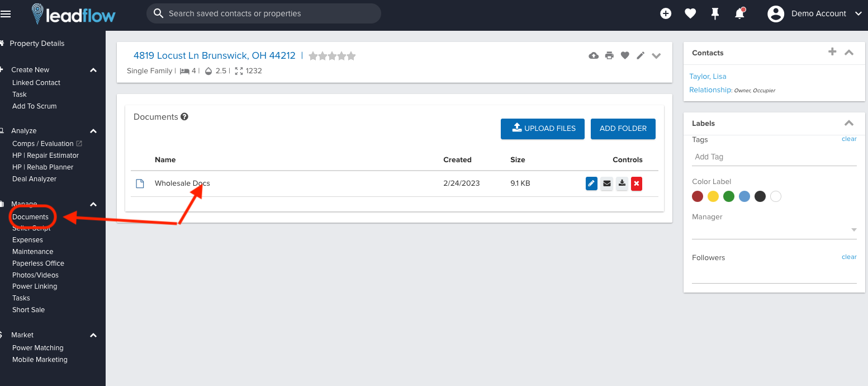Click the blue edit pencil for Wholesale Docs
Screen dimensions: 868x386
[x=591, y=183]
